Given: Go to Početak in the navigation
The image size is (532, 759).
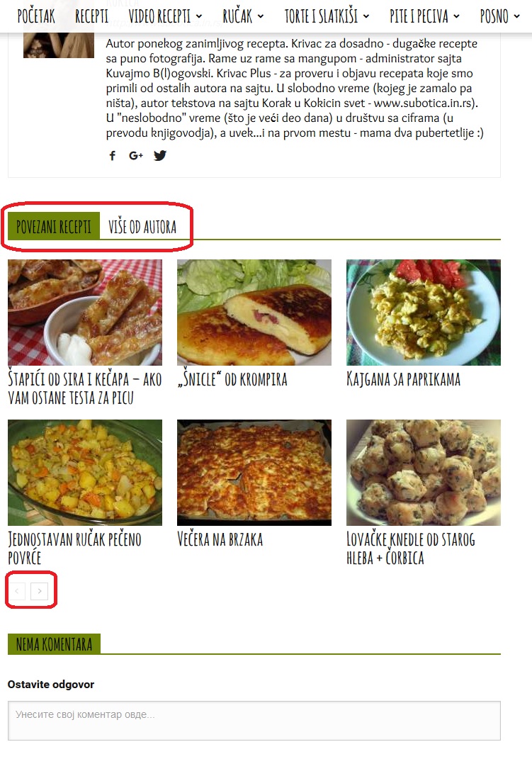Looking at the screenshot, I should (x=36, y=16).
